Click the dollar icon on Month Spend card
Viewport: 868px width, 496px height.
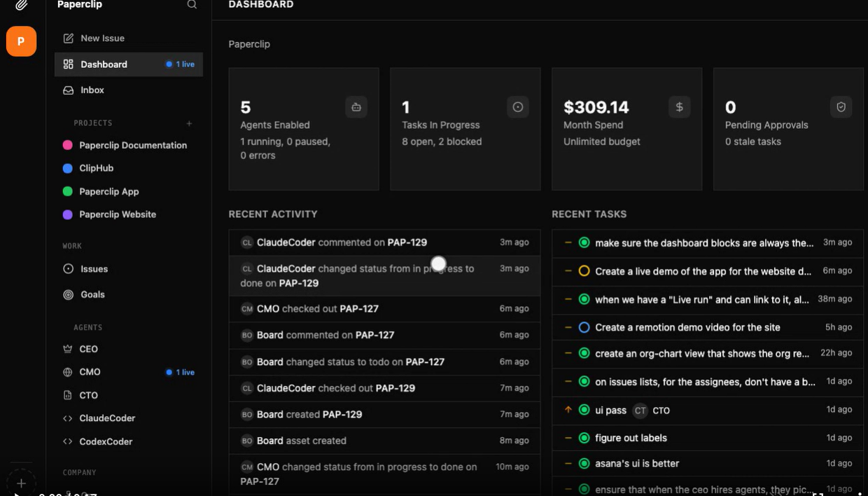[x=679, y=107]
